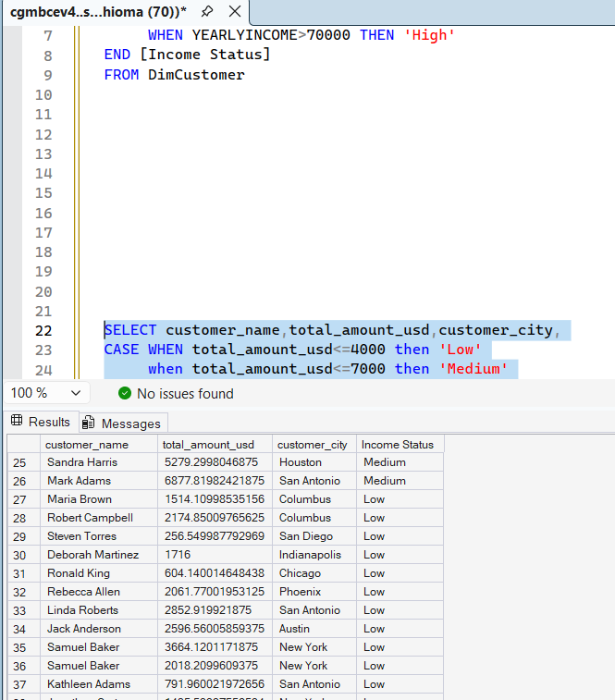The image size is (615, 700).
Task: Click the Mark Adams cell
Action: pos(99,481)
